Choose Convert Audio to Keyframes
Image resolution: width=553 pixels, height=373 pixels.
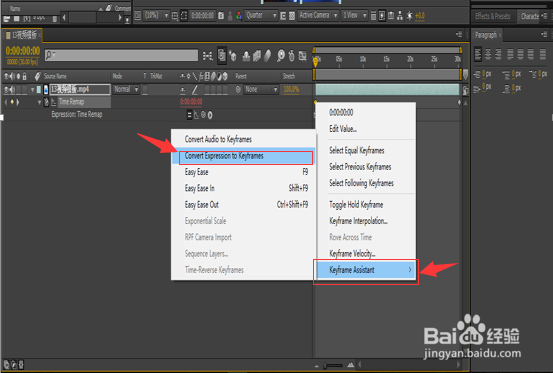[243, 139]
